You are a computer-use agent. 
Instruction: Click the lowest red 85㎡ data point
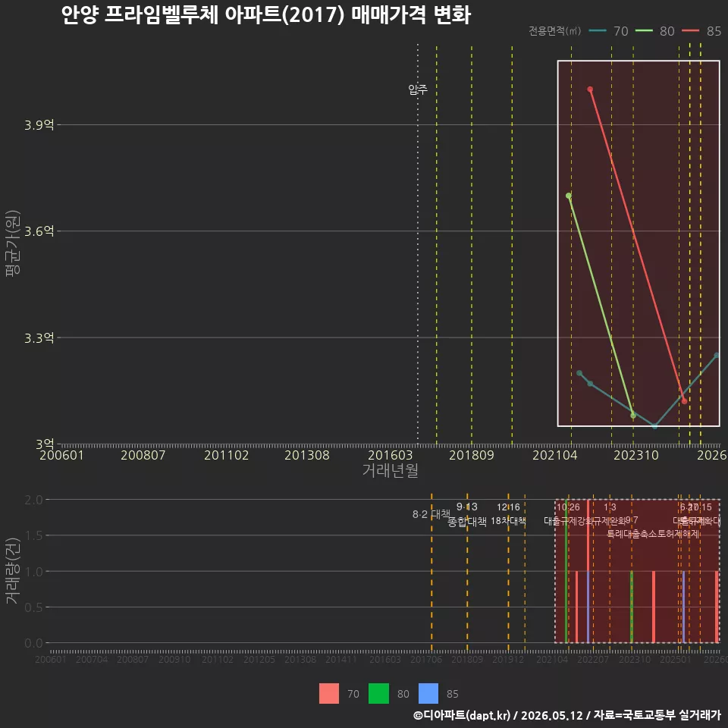tap(684, 401)
